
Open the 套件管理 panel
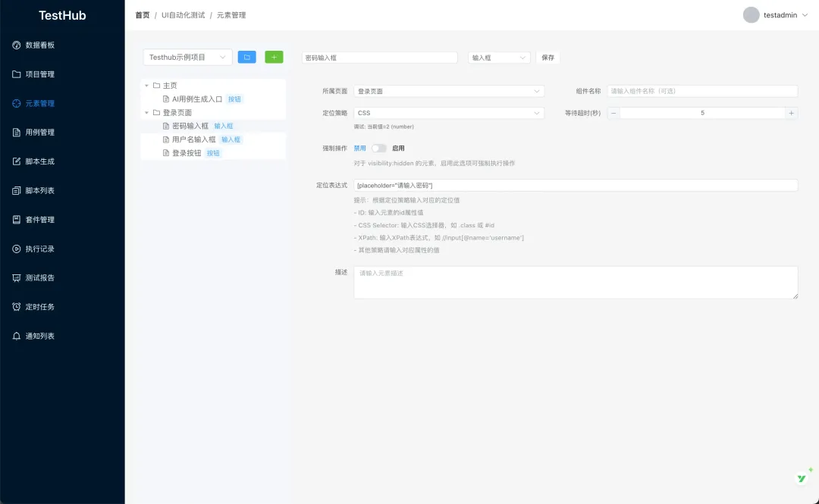[x=18, y=219]
